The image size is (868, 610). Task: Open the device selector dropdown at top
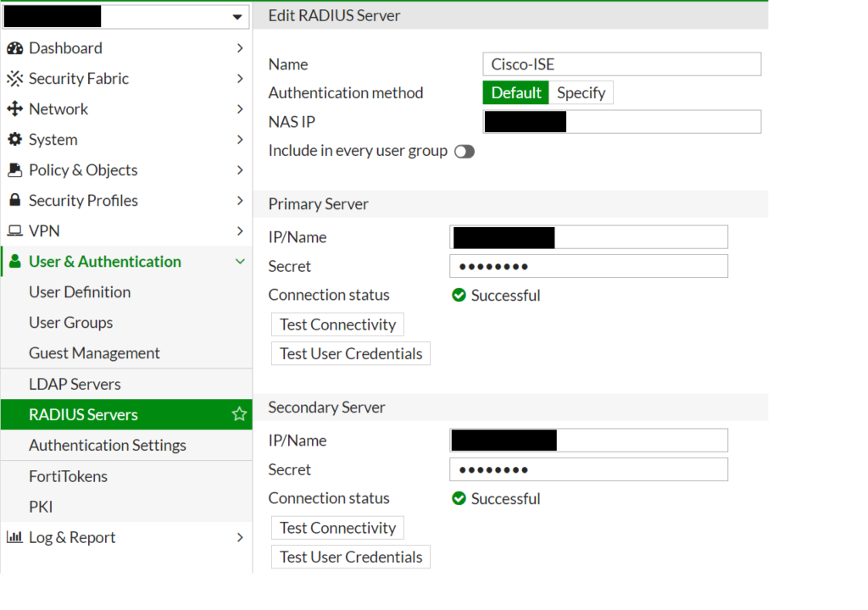[236, 17]
